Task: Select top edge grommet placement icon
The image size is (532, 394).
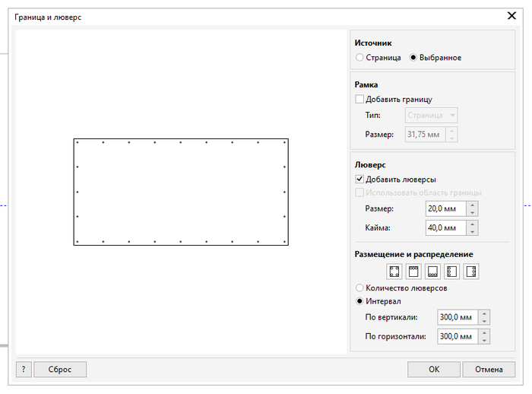Action: click(413, 271)
